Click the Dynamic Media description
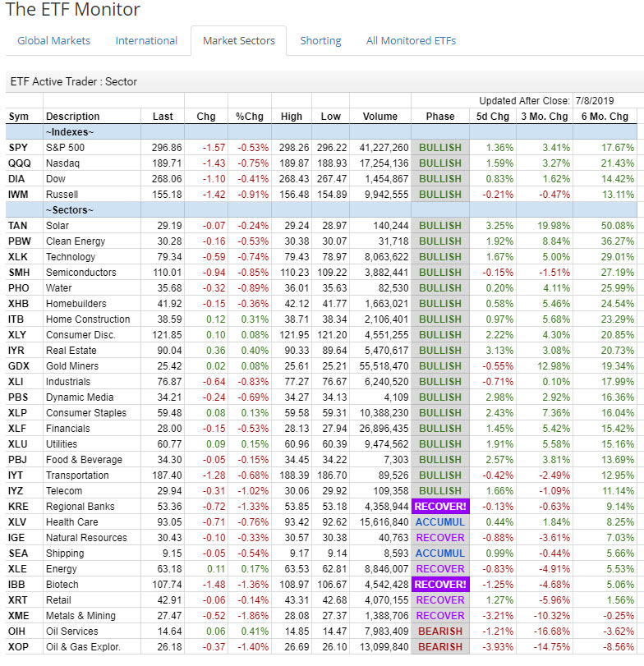The height and width of the screenshot is (666, 644). [x=80, y=397]
